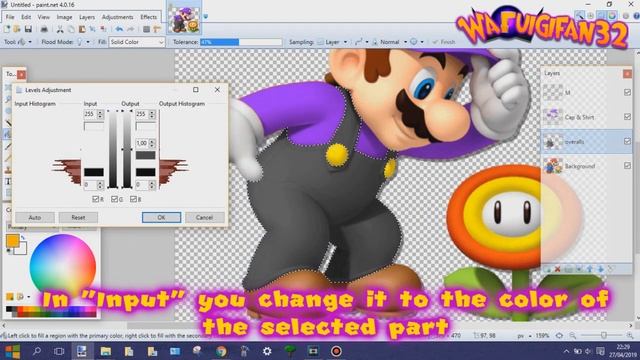Open the Layers menu
Viewport: 640px width, 360px height.
[87, 17]
